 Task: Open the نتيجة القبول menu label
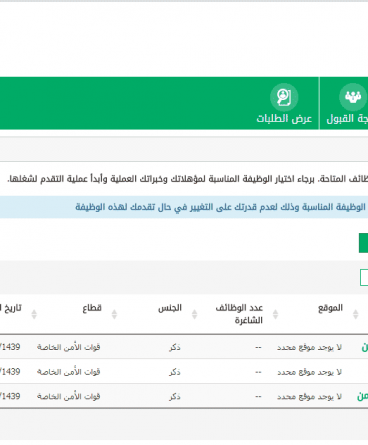(x=347, y=118)
